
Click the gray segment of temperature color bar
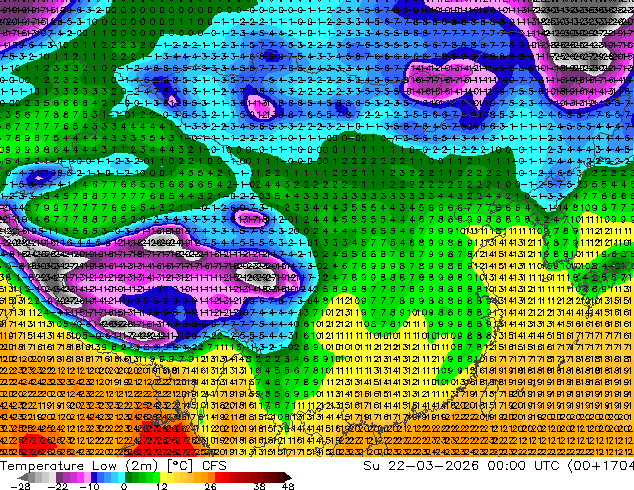coord(42,477)
